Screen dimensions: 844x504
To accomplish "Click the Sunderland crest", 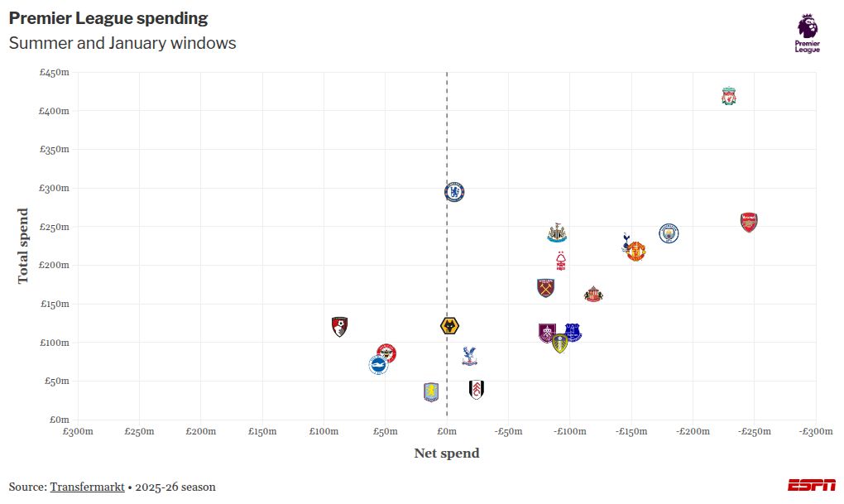I will pos(593,294).
